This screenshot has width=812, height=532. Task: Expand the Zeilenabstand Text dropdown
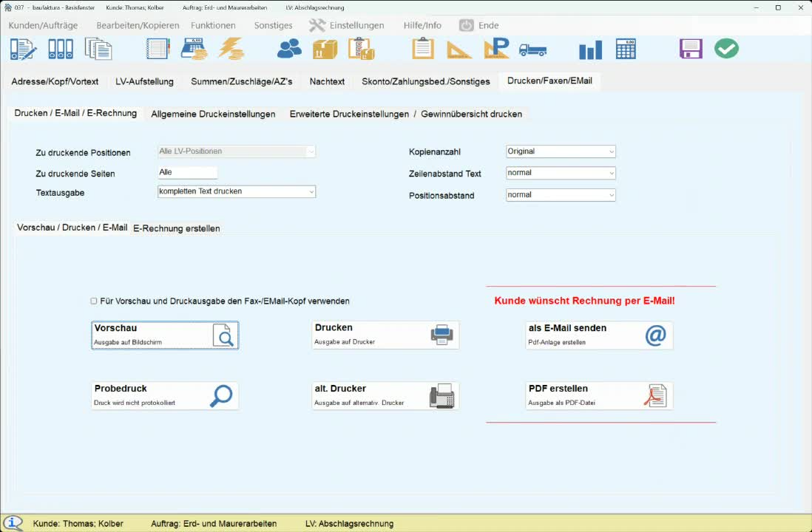pos(561,173)
